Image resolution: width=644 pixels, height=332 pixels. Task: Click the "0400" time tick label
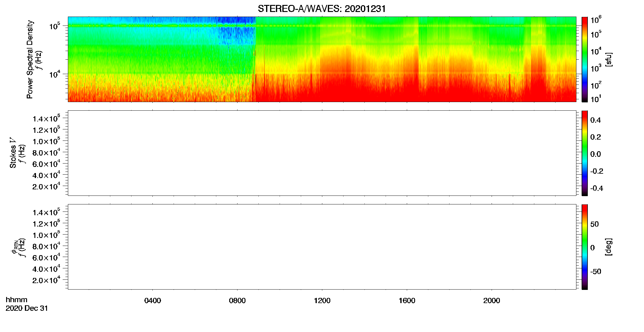153,301
